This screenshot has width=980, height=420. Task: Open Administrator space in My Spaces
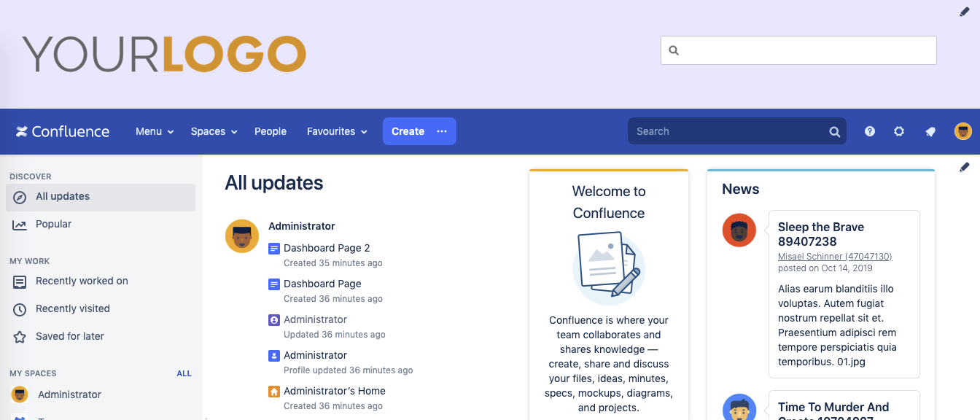pos(69,394)
